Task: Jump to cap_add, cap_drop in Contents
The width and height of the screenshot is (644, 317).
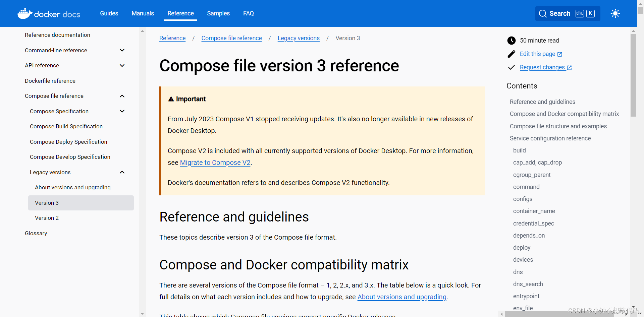Action: click(x=537, y=163)
